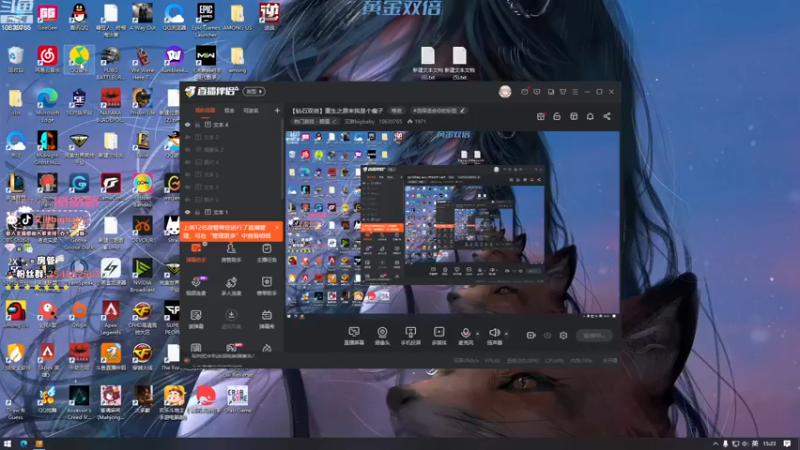This screenshot has width=800, height=450.
Task: Switch to the third scene tab
Action: pos(251,110)
